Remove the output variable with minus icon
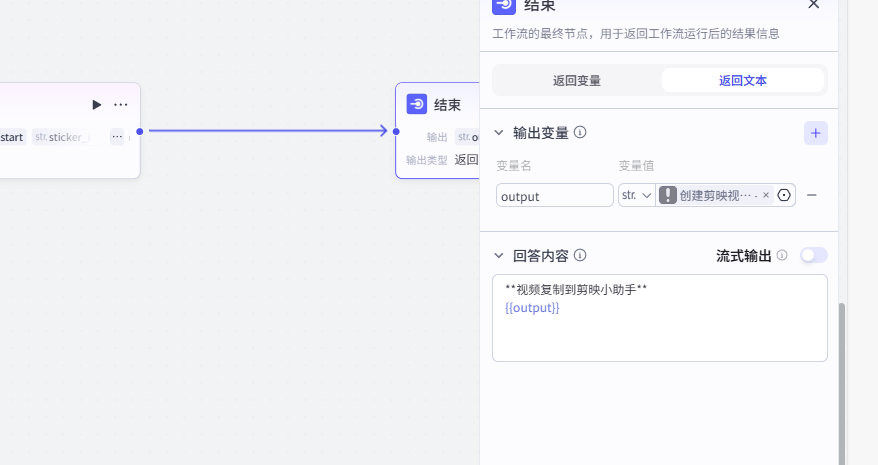Screen dimensions: 878x465 [x=812, y=195]
